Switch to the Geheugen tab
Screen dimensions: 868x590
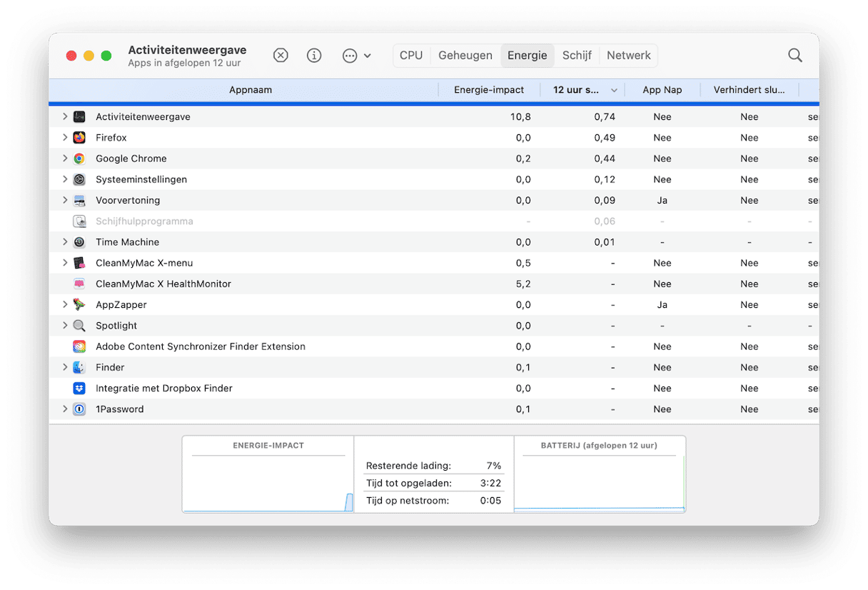point(465,56)
